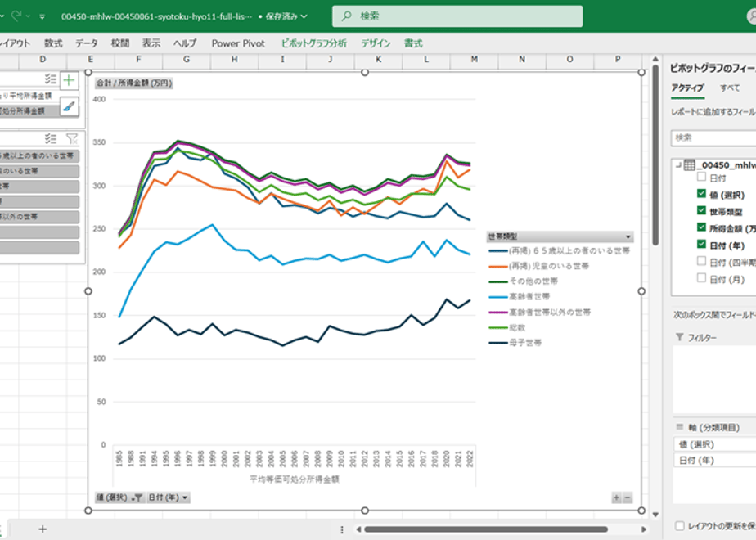The image size is (756, 540).
Task: Enable the 日付 field checkbox
Action: (x=701, y=177)
